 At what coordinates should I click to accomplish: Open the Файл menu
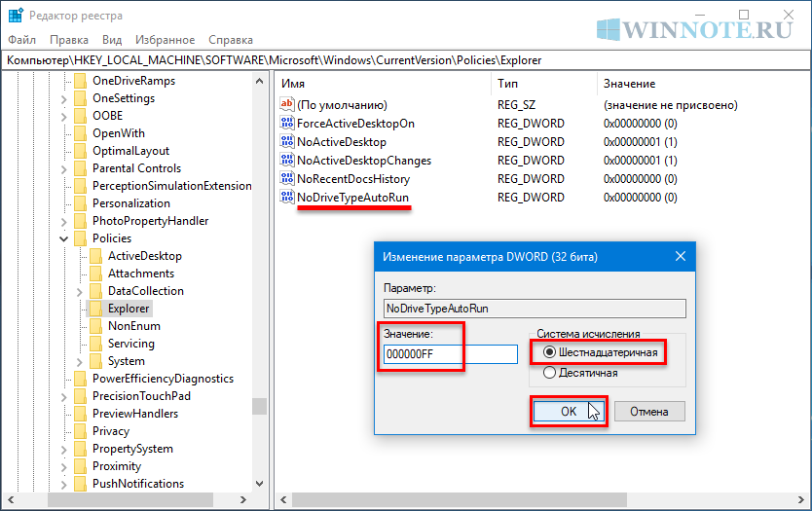[21, 40]
